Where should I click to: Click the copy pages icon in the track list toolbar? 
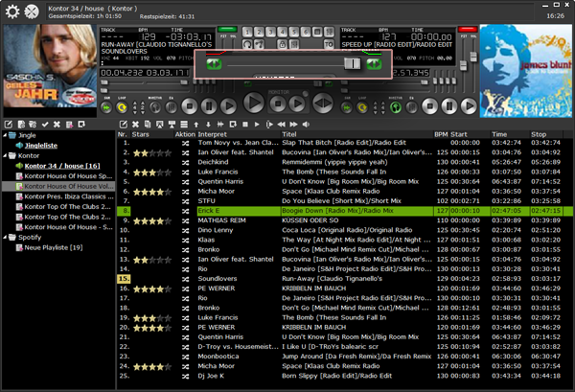(x=148, y=125)
